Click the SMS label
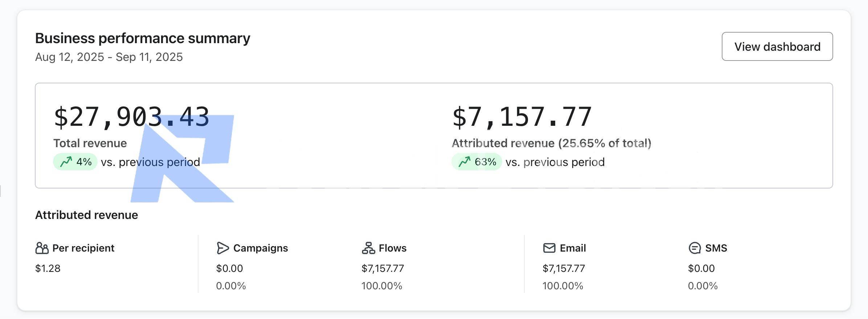Screen dimensions: 868x319 tap(716, 248)
